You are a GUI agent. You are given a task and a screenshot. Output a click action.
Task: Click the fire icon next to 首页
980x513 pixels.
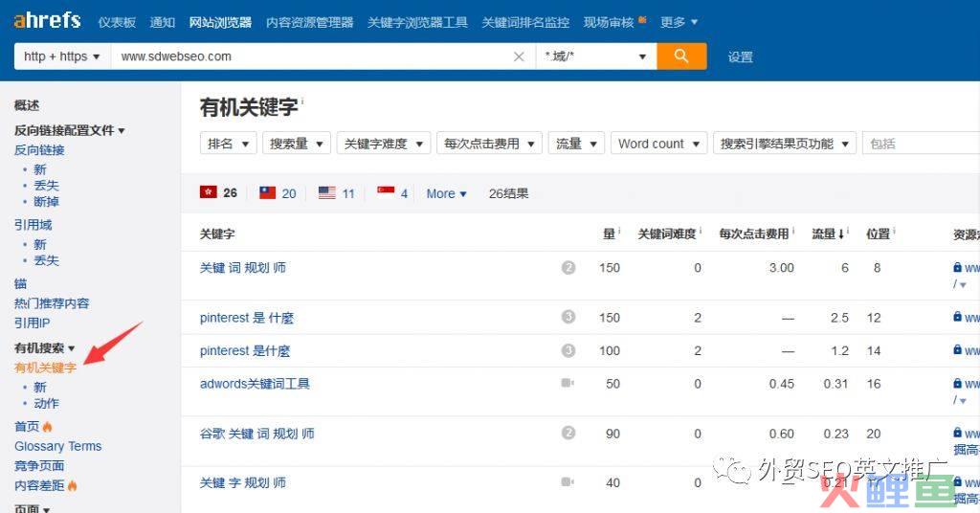(48, 427)
